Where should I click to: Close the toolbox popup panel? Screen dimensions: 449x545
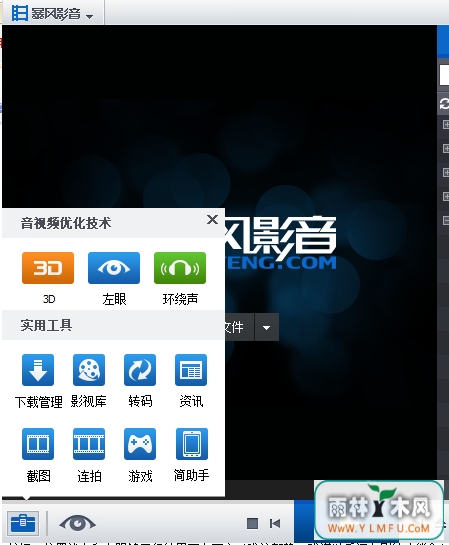pyautogui.click(x=212, y=220)
